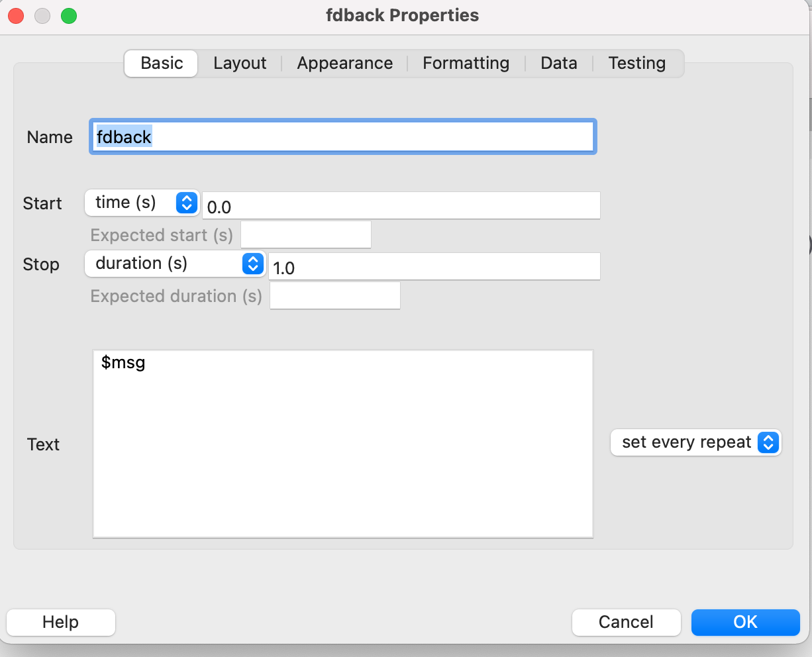Click the Expected start (s) field
Viewport: 812px width, 657px height.
click(x=306, y=234)
